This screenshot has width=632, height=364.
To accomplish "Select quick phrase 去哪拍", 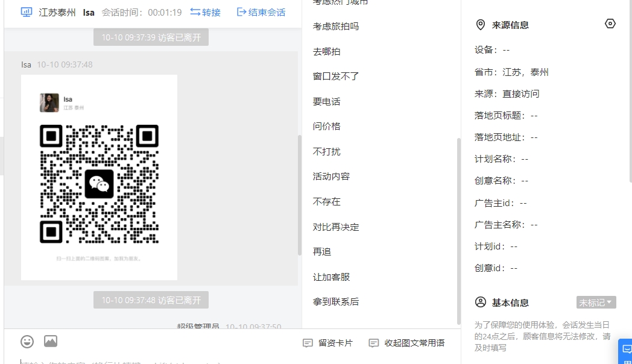I will 326,52.
